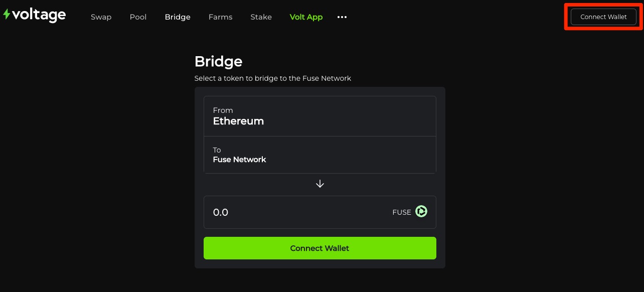The width and height of the screenshot is (644, 292).
Task: Open the Stake page
Action: [261, 17]
